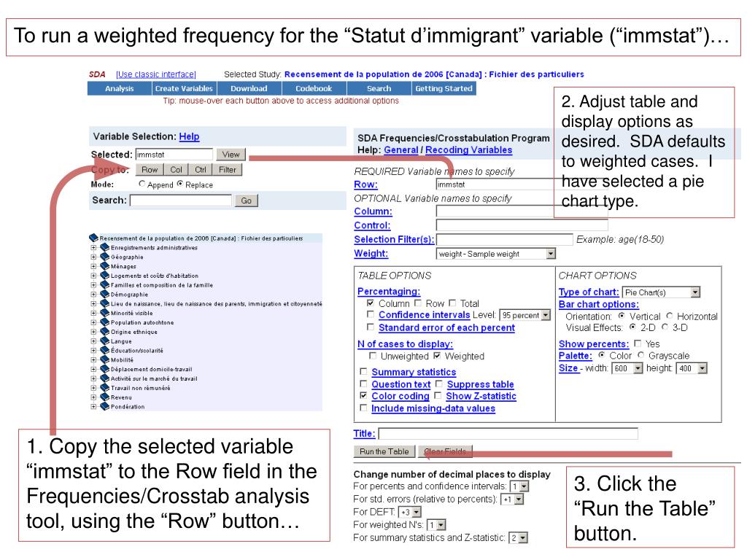The width and height of the screenshot is (747, 560).
Task: Select Horizontal orientation radio button
Action: click(670, 316)
